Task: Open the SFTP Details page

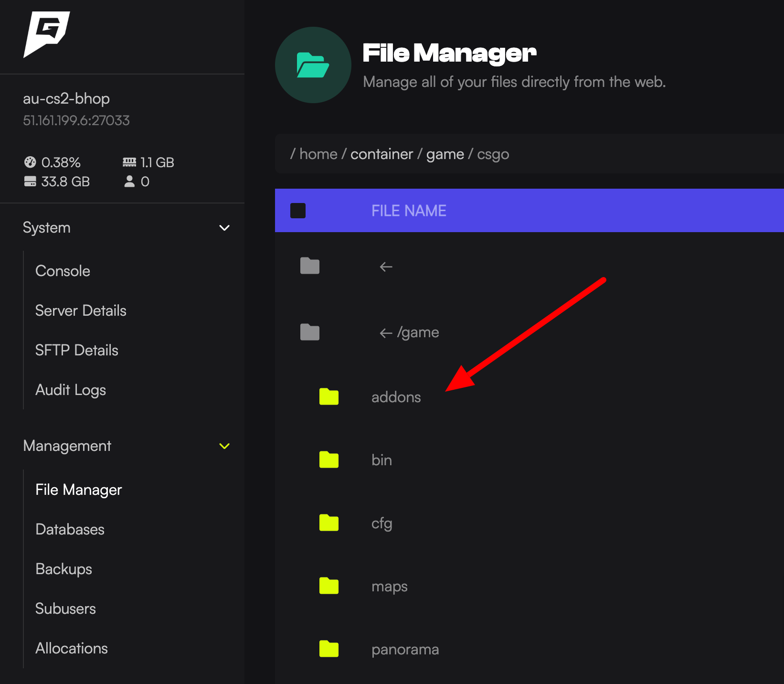Action: click(76, 350)
